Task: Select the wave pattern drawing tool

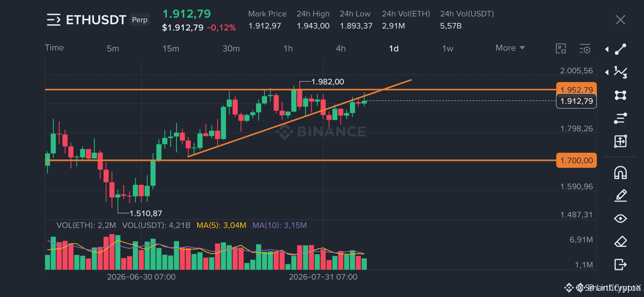Action: tap(620, 72)
